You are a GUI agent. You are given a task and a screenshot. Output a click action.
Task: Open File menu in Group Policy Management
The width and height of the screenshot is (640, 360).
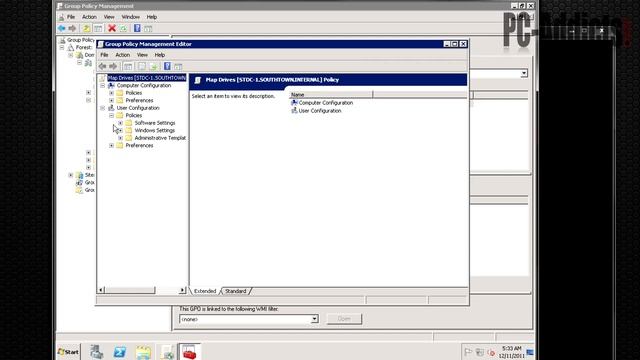[x=71, y=17]
